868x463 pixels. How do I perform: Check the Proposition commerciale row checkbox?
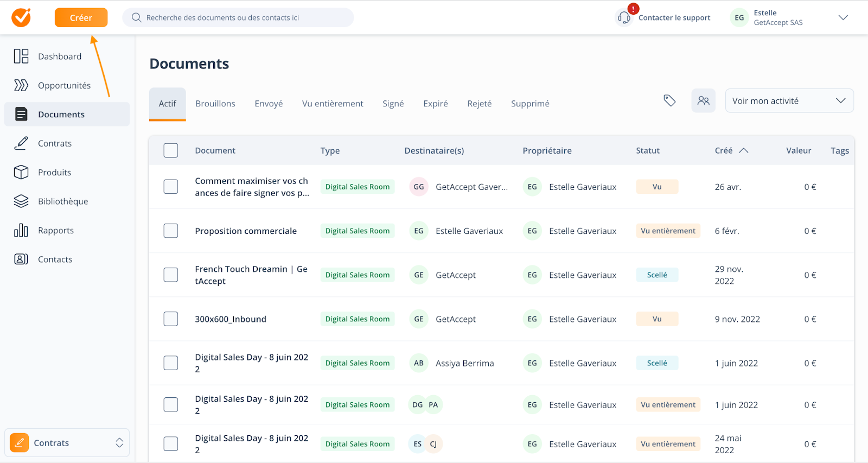tap(171, 231)
